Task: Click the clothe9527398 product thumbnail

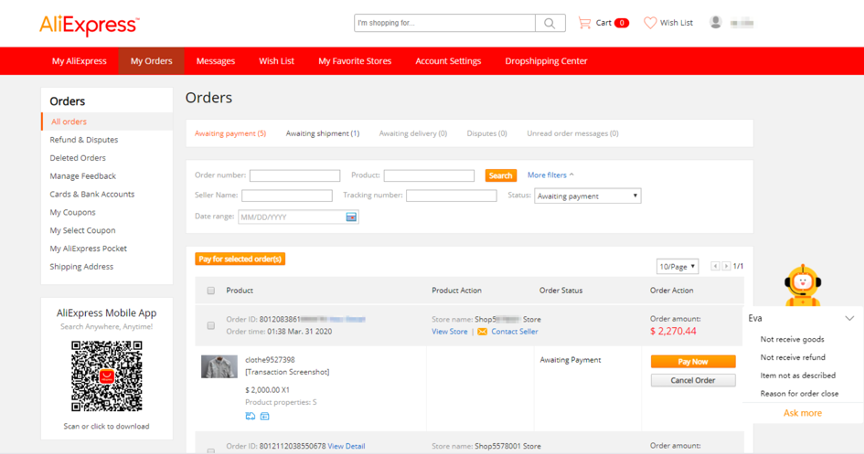Action: tap(219, 366)
